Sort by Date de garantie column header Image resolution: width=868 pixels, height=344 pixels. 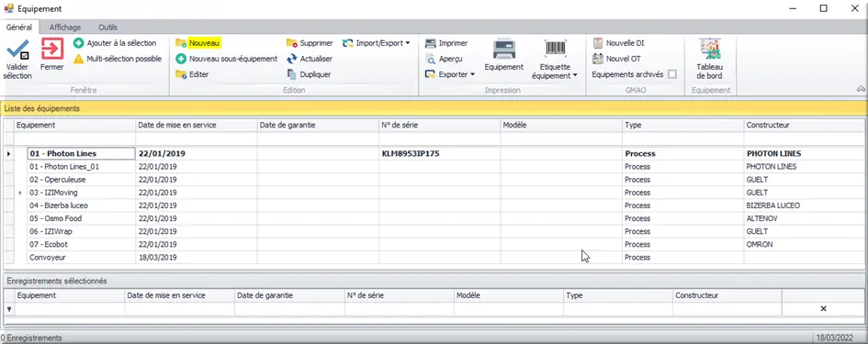pos(319,126)
